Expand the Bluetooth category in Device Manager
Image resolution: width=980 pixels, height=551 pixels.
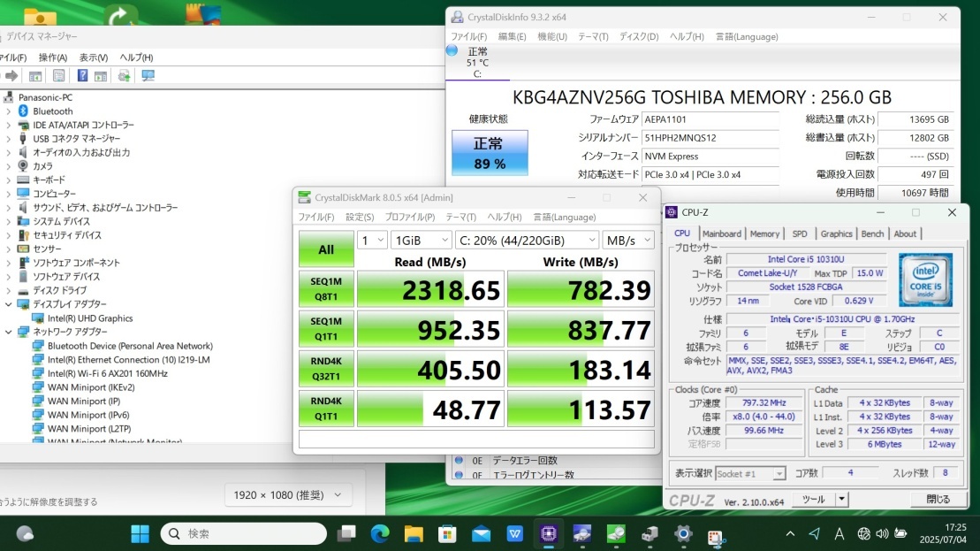[9, 111]
